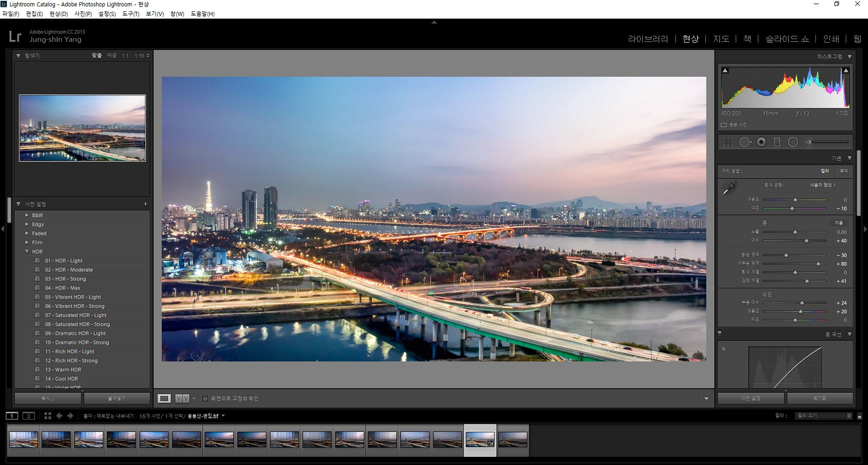This screenshot has height=465, width=868.
Task: Select the Red Eye Correction tool
Action: click(x=761, y=142)
